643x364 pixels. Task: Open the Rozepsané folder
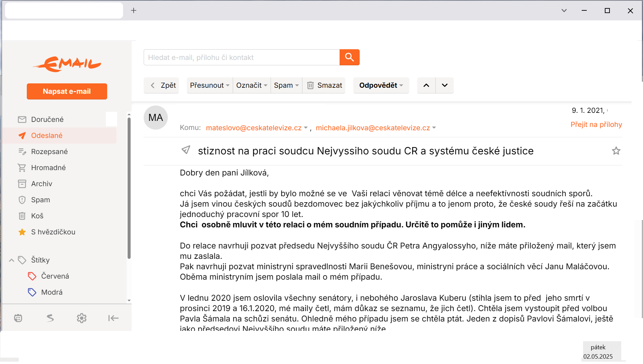tap(59, 152)
